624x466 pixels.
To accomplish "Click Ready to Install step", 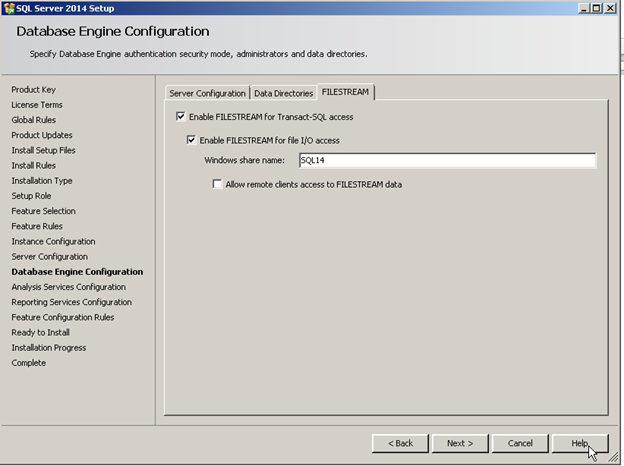I will pyautogui.click(x=41, y=332).
